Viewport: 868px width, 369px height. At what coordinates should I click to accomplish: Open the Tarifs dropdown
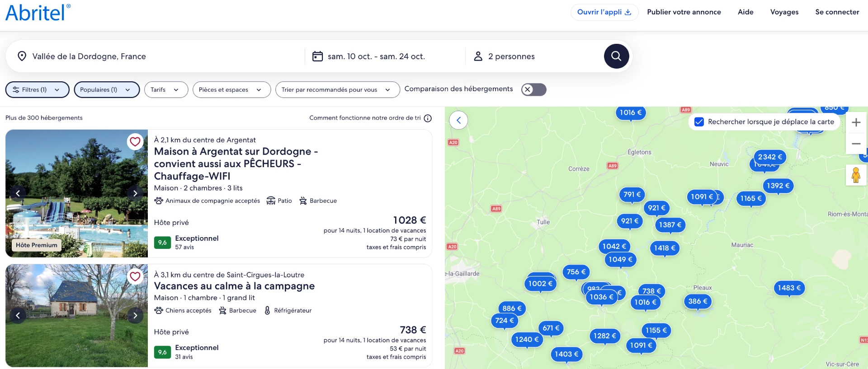[166, 89]
